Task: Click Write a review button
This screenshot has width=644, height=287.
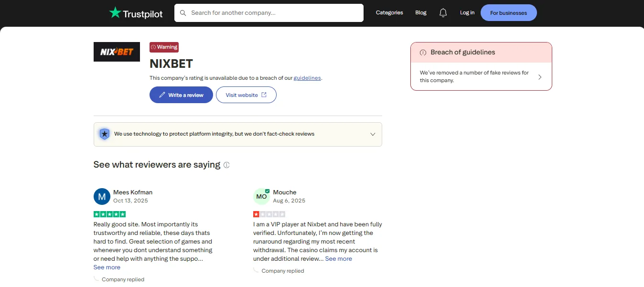Action: [x=181, y=95]
